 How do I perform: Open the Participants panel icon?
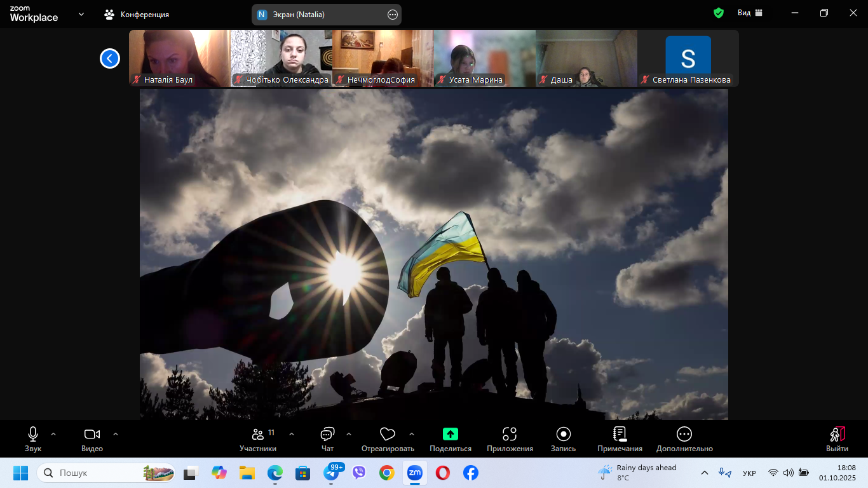258,435
